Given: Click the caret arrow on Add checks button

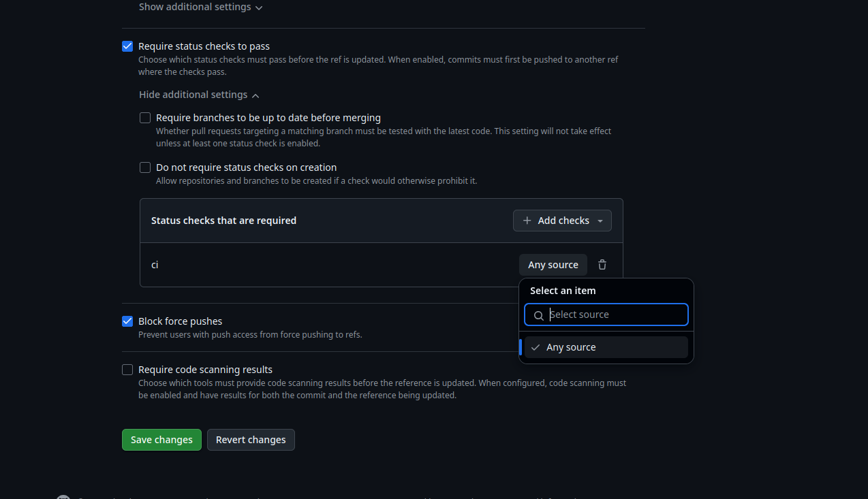Looking at the screenshot, I should pos(600,221).
